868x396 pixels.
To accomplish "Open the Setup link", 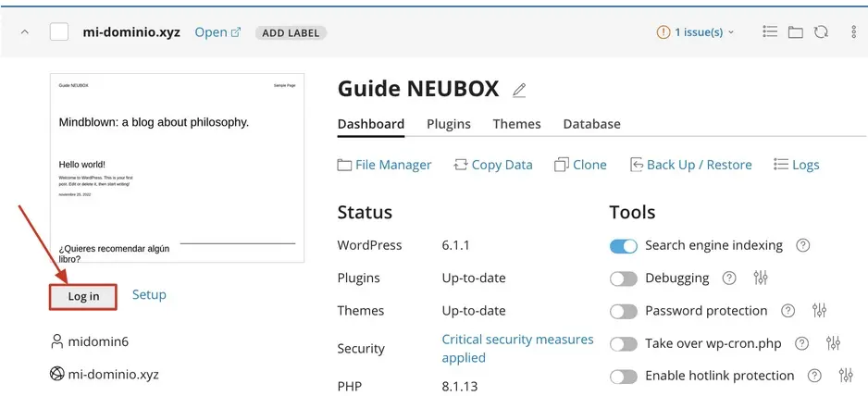I will pyautogui.click(x=149, y=294).
